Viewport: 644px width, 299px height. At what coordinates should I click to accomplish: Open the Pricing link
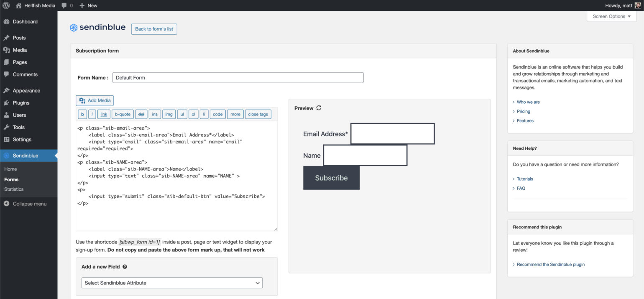[x=524, y=111]
